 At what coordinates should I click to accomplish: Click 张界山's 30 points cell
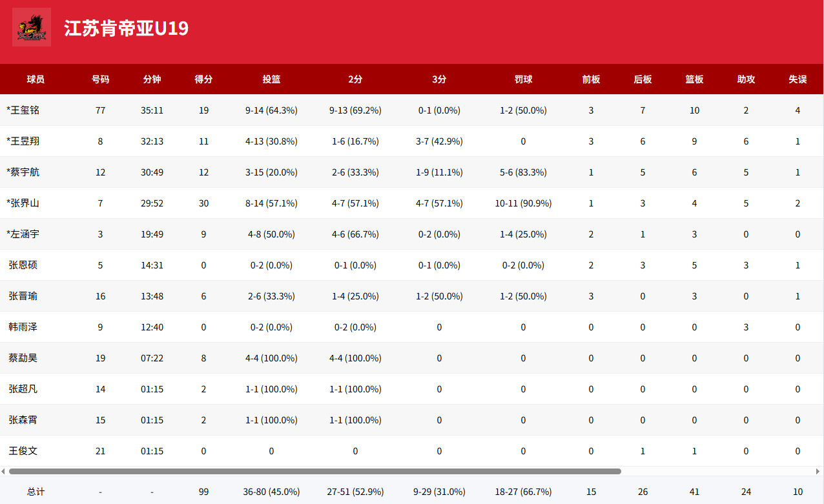pyautogui.click(x=203, y=203)
